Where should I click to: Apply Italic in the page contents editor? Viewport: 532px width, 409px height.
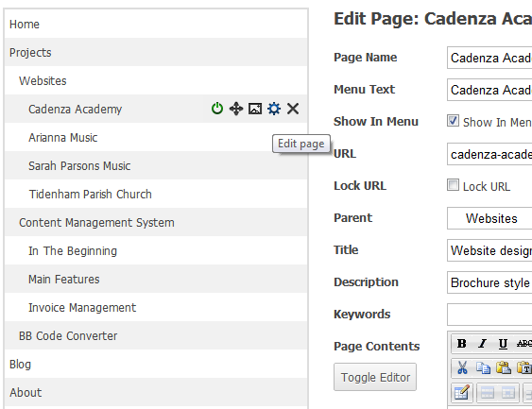point(482,344)
